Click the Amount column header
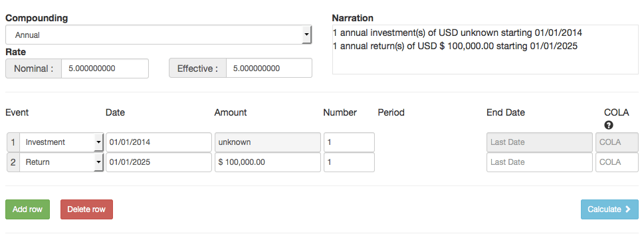 point(231,112)
